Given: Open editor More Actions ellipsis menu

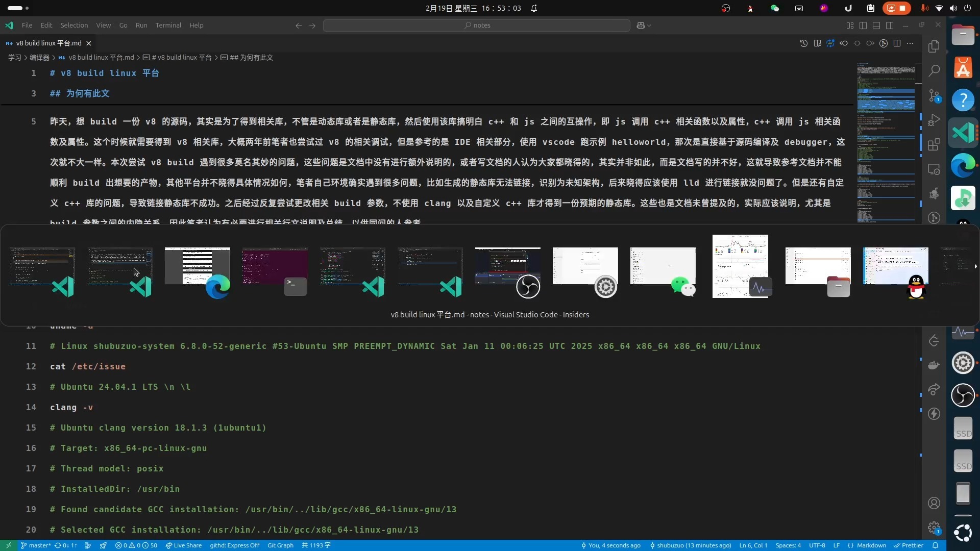Looking at the screenshot, I should 910,43.
